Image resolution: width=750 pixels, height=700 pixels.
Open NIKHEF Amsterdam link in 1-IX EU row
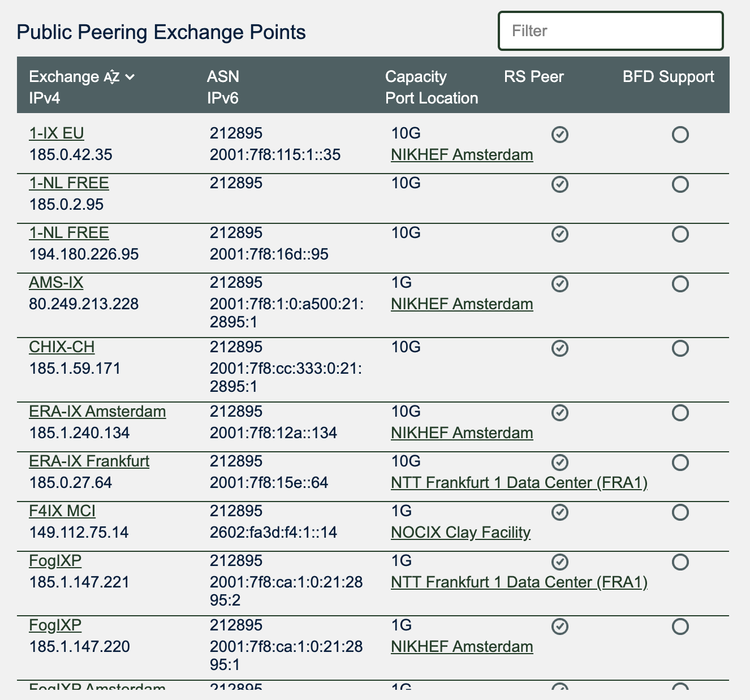(462, 154)
